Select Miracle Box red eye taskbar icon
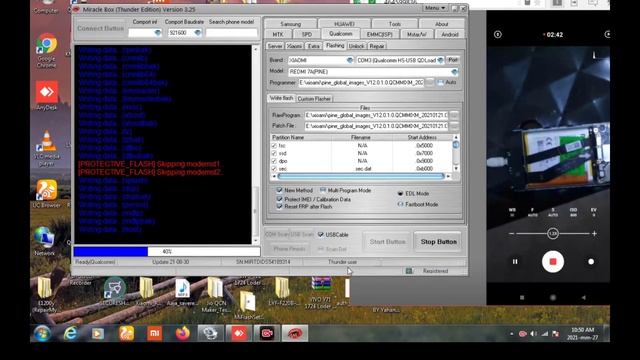This screenshot has height=360, width=640. click(x=295, y=333)
